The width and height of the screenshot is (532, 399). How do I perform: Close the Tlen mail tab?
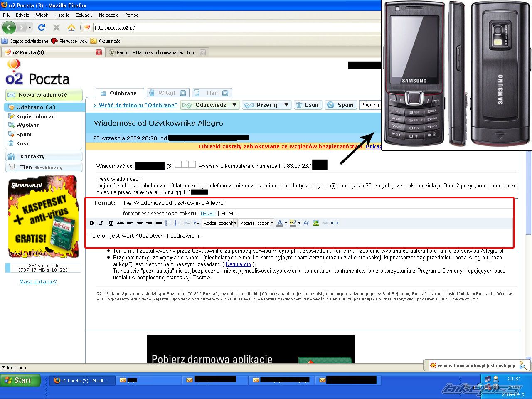pos(225,93)
